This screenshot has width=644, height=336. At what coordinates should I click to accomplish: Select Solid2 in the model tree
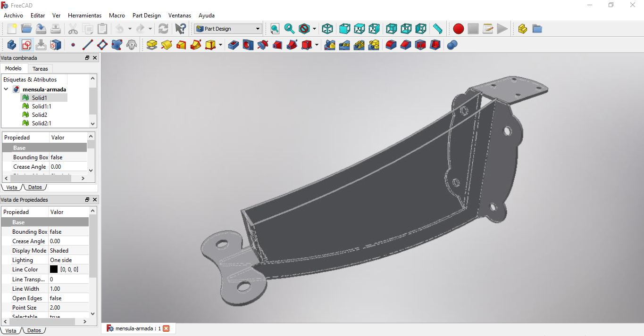tap(40, 115)
